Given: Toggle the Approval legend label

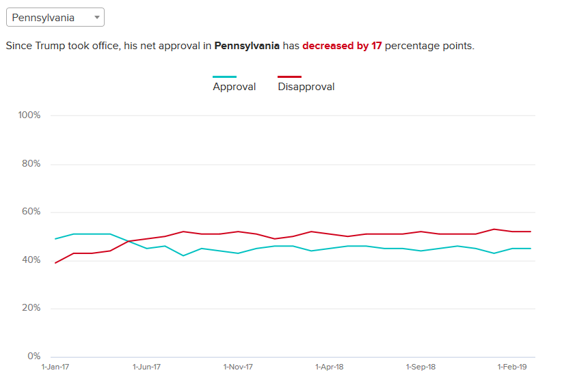Looking at the screenshot, I should click(x=234, y=87).
